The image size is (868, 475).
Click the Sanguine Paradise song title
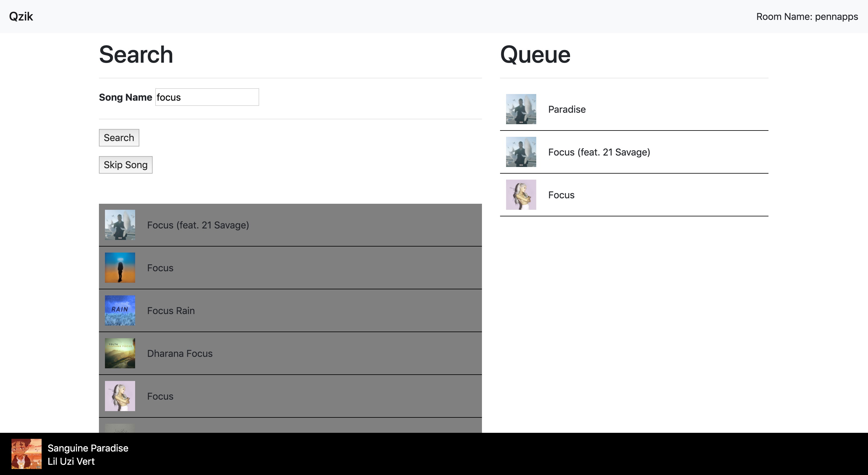pos(87,448)
